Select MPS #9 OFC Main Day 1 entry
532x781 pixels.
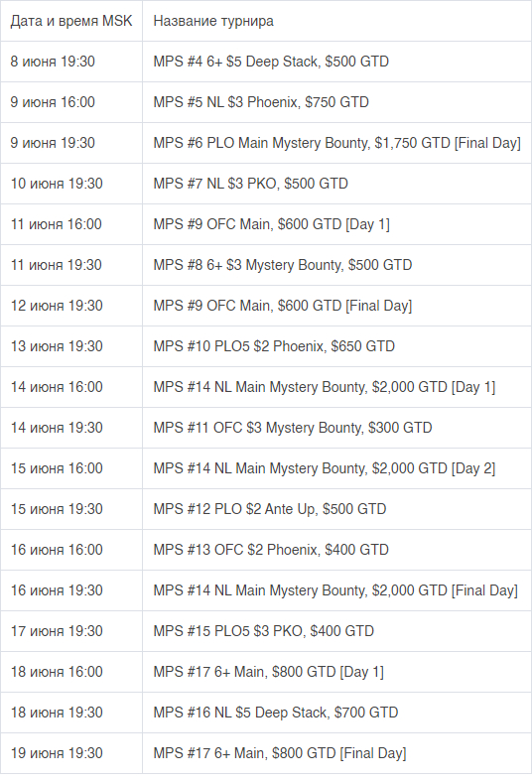[272, 224]
